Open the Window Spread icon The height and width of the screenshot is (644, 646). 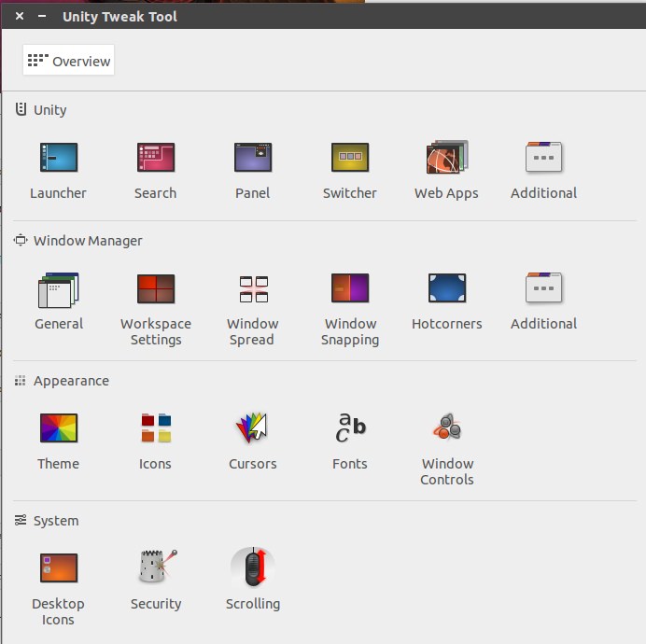point(253,289)
